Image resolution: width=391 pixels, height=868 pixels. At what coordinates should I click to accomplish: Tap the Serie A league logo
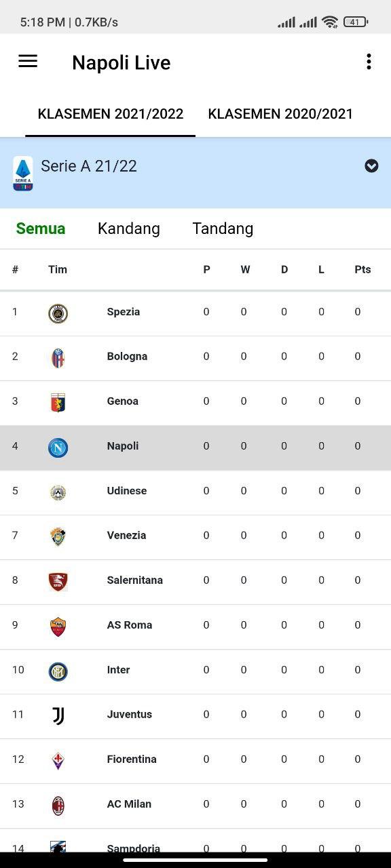[23, 174]
